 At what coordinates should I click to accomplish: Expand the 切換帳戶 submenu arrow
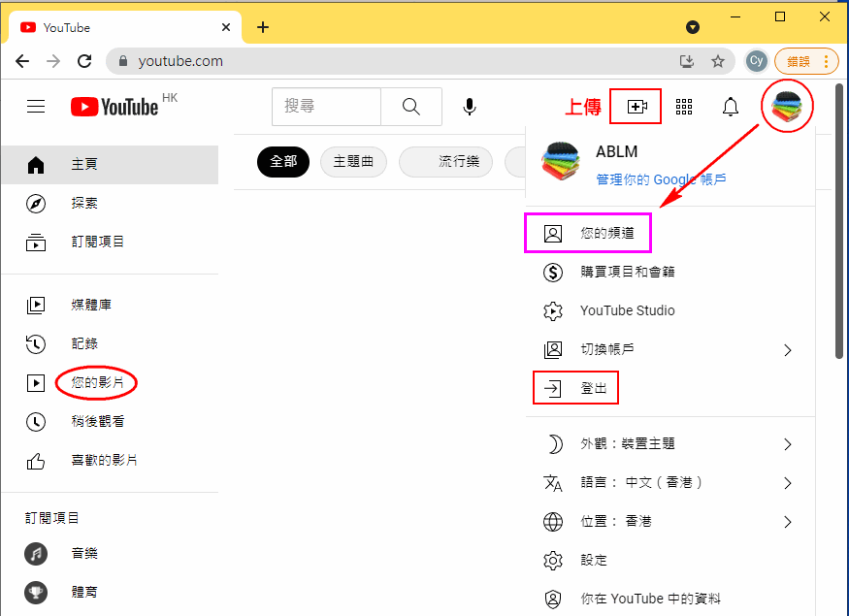788,350
